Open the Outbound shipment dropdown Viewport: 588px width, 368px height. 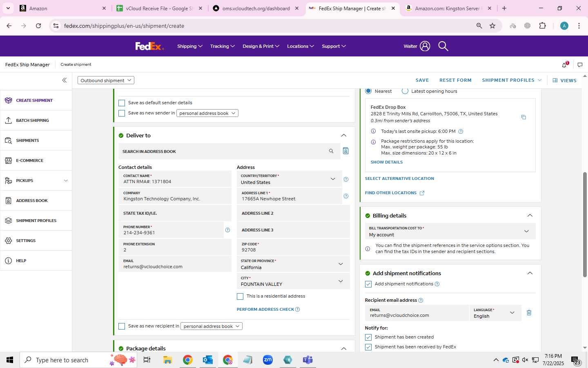coord(106,80)
